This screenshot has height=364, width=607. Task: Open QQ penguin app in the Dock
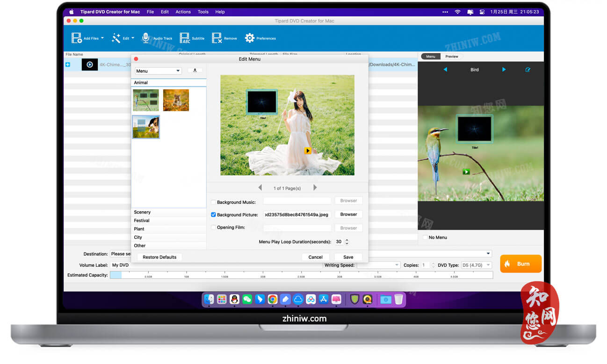(234, 300)
